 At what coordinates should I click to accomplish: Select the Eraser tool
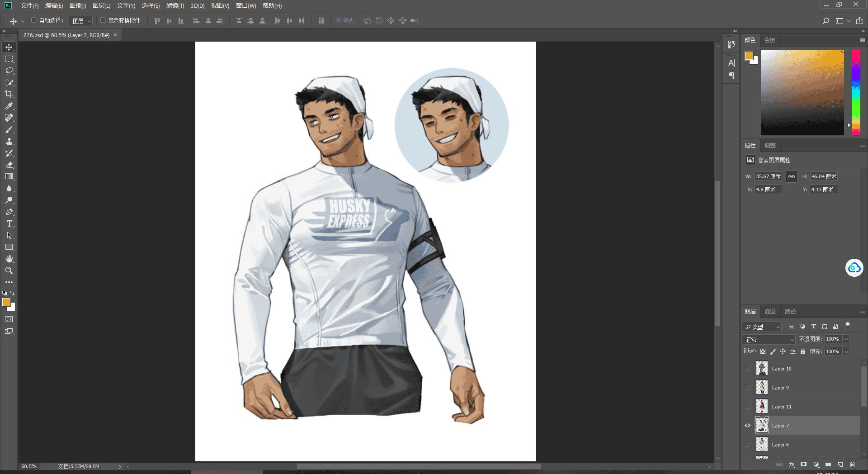click(9, 165)
